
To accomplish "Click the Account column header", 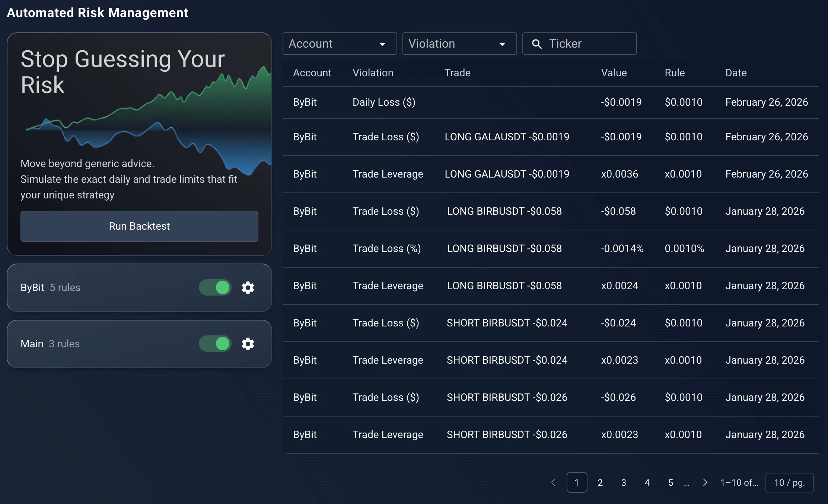I will tap(312, 73).
